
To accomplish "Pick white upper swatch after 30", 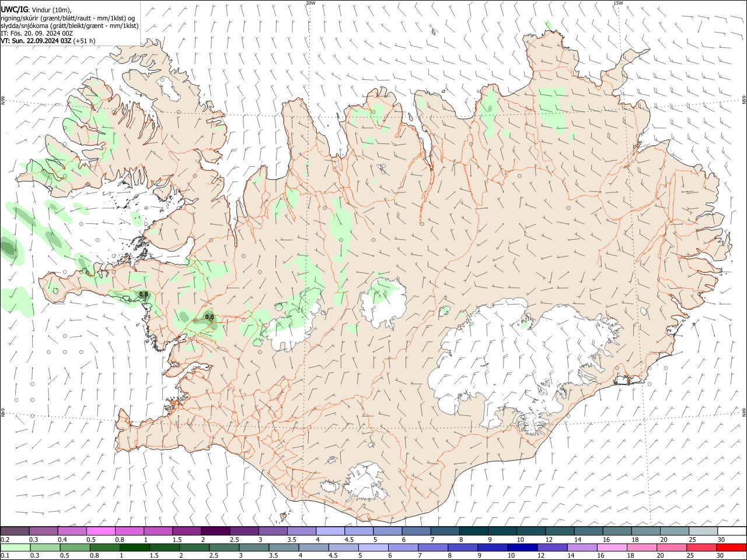I will click(731, 531).
